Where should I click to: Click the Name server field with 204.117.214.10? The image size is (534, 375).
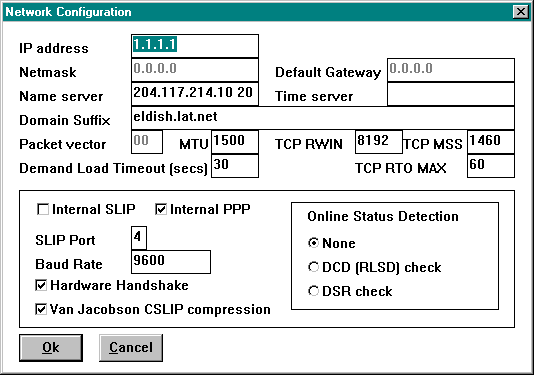pyautogui.click(x=195, y=94)
